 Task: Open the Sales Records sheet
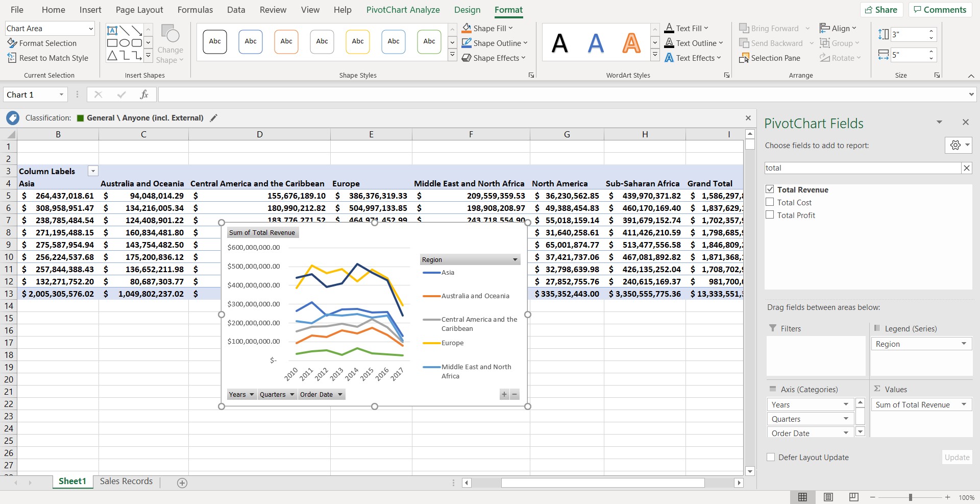[126, 481]
